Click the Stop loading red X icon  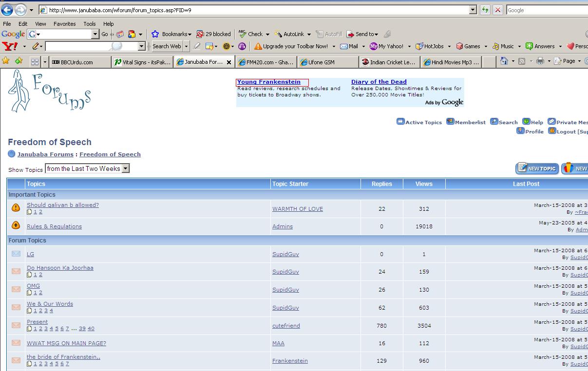click(x=497, y=10)
